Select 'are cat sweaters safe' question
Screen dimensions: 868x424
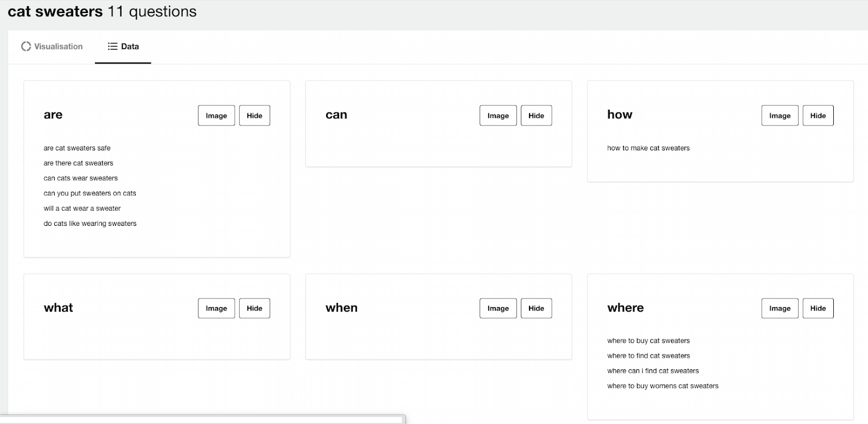pos(77,148)
